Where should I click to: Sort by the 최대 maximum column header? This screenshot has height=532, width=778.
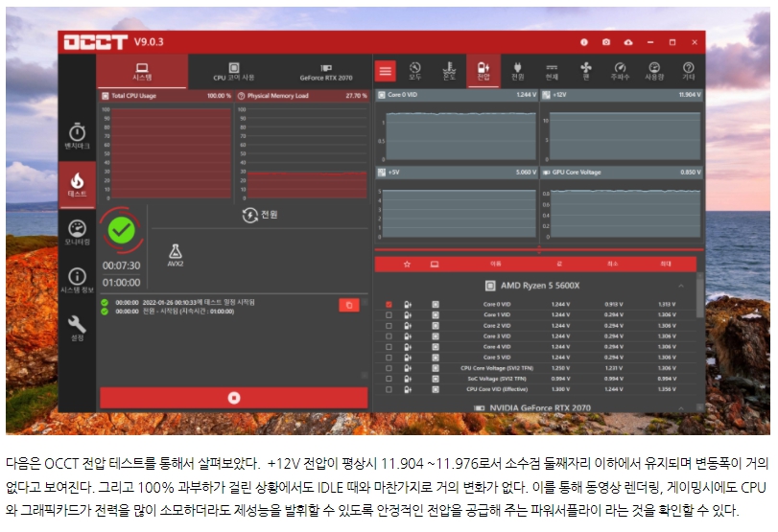[666, 265]
